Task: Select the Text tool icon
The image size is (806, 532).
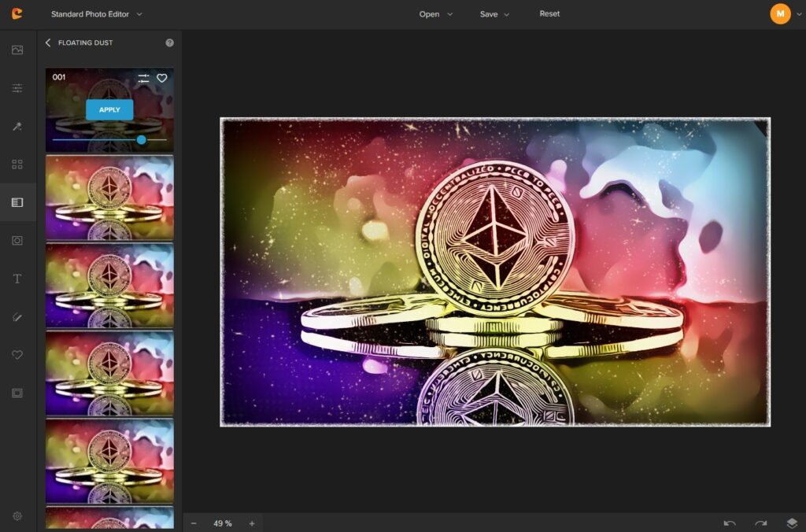Action: 17,279
